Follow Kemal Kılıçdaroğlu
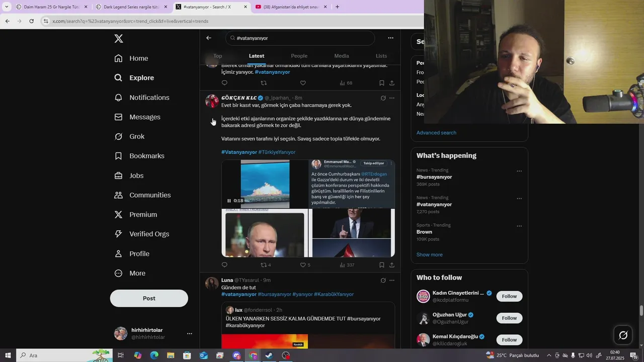The height and width of the screenshot is (362, 644). [x=509, y=340]
